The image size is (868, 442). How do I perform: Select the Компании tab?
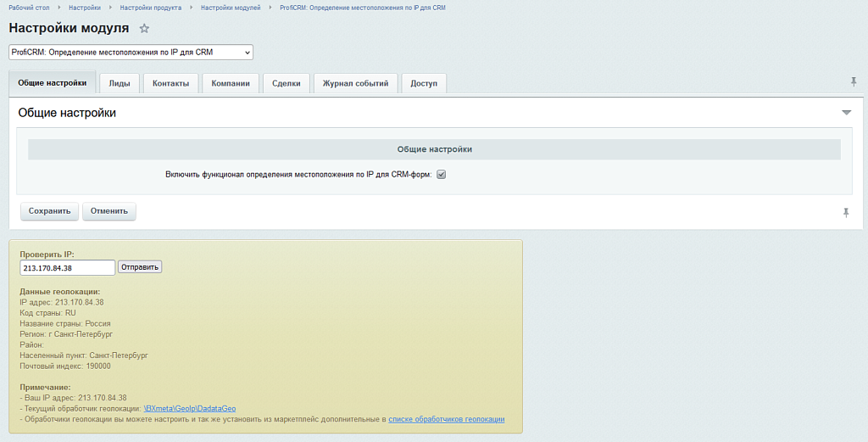point(231,83)
